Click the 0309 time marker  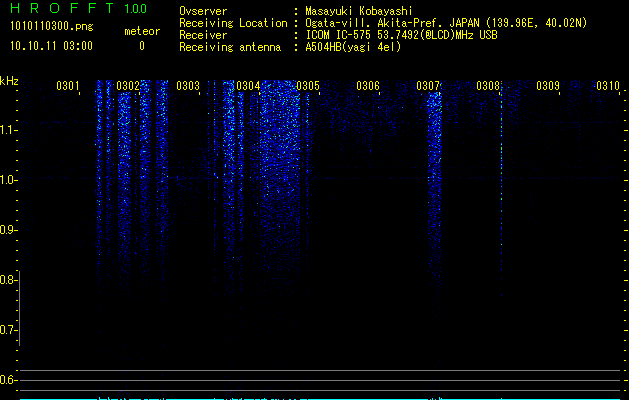(x=548, y=85)
